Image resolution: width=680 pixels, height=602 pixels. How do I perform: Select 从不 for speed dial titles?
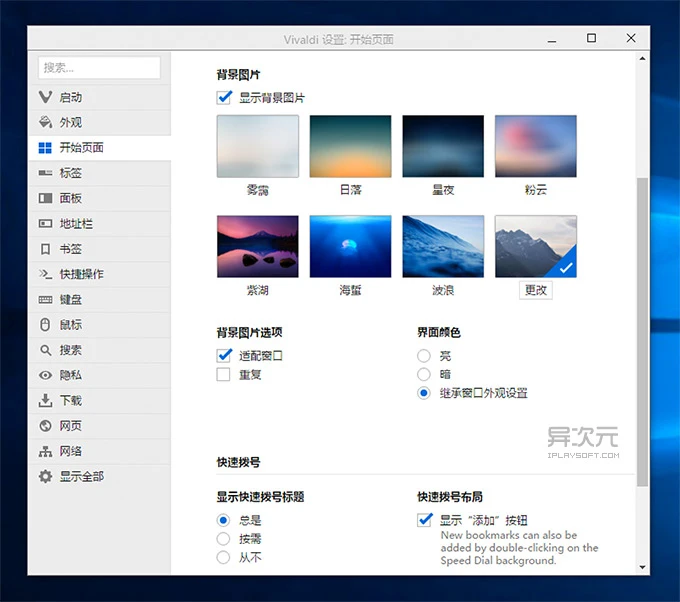click(223, 557)
